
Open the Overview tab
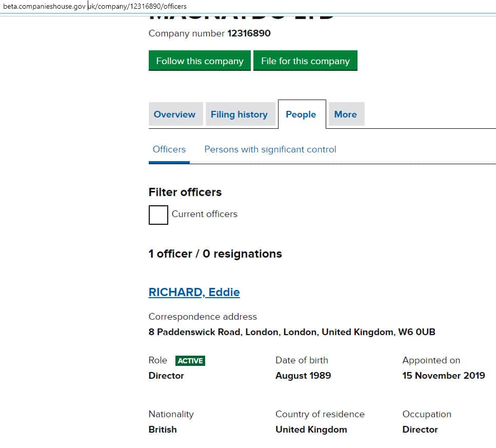(x=174, y=114)
